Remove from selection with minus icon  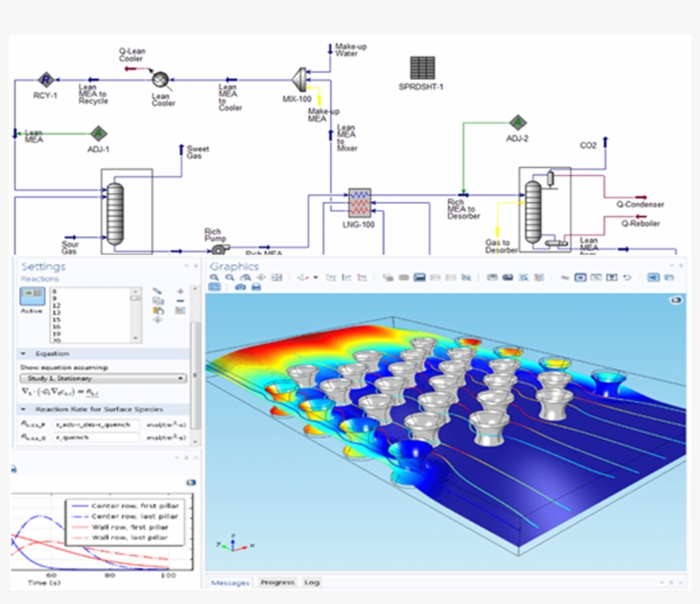click(180, 301)
